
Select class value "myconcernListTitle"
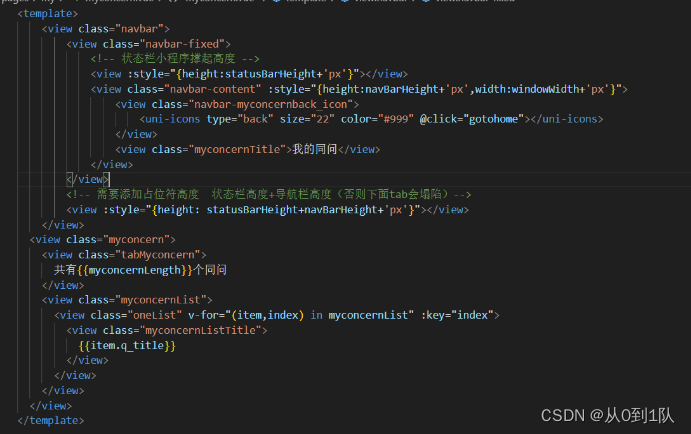[x=201, y=330]
